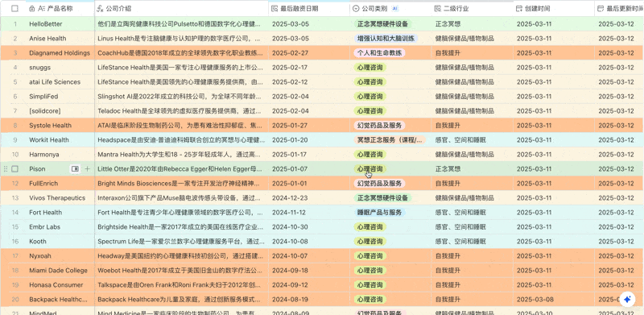Open the 个人和生命教练 category tag dropdown
Screen dimensions: 644x315
tap(379, 53)
